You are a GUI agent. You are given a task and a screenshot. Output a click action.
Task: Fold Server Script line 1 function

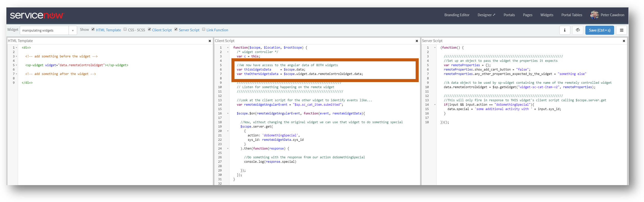(435, 48)
